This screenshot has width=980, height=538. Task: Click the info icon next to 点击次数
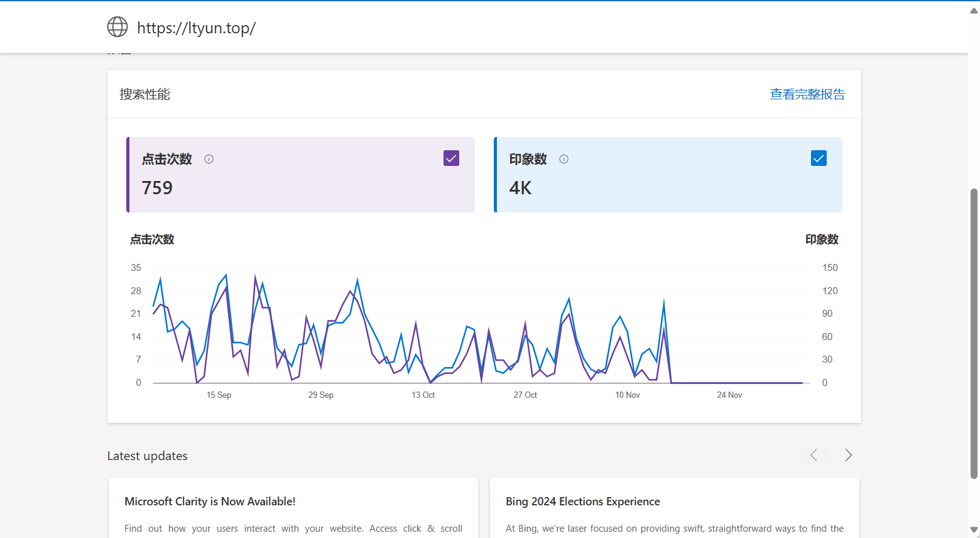(x=209, y=159)
